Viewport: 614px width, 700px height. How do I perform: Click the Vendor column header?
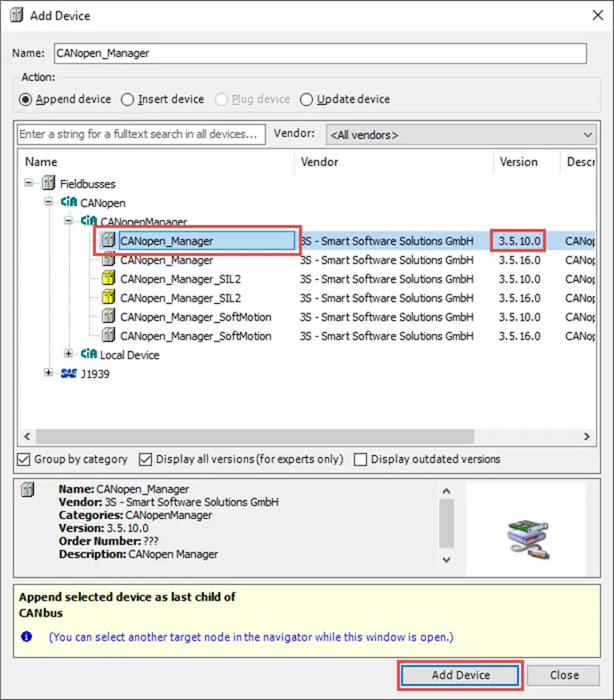(x=394, y=162)
